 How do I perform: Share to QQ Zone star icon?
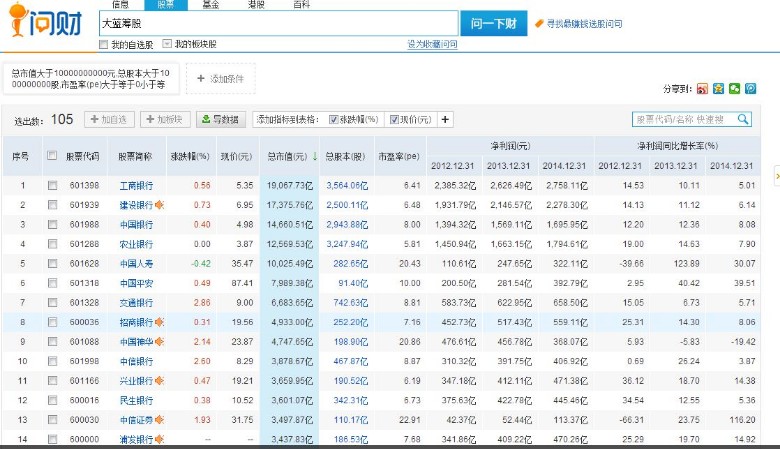point(718,89)
